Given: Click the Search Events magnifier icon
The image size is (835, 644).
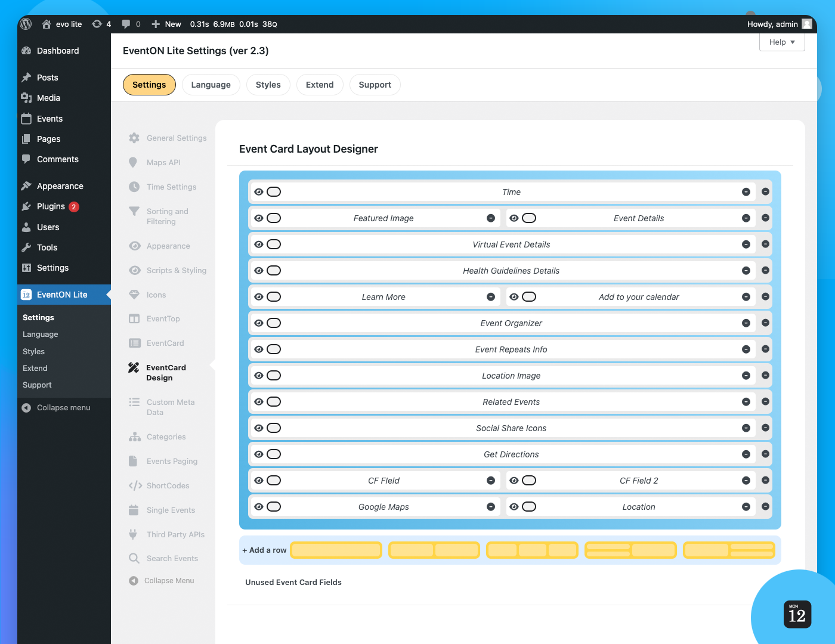Looking at the screenshot, I should 134,558.
